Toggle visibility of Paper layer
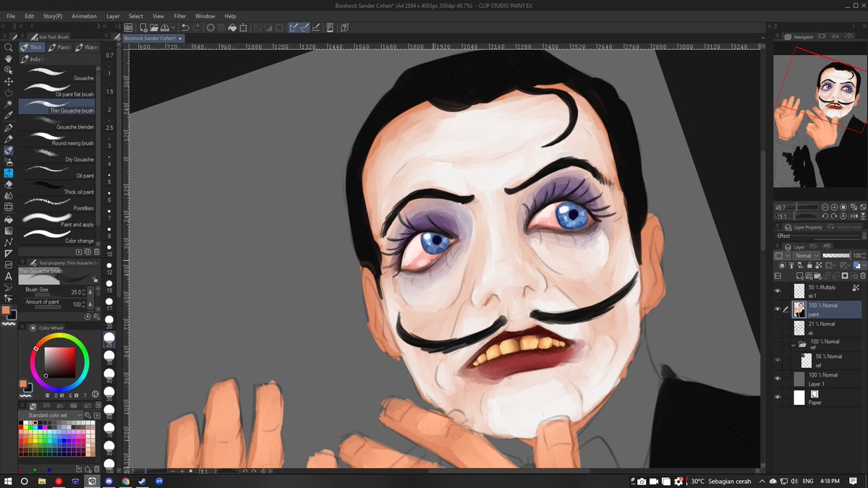The image size is (868, 488). pos(778,397)
